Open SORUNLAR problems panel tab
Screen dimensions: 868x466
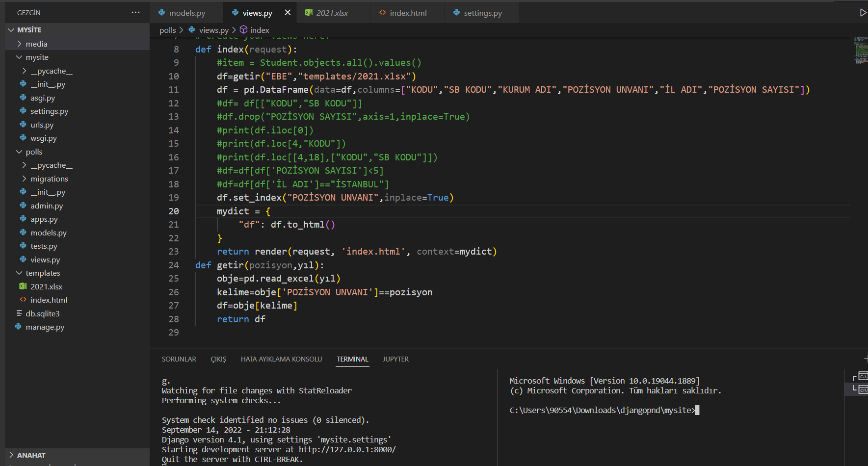(x=179, y=359)
